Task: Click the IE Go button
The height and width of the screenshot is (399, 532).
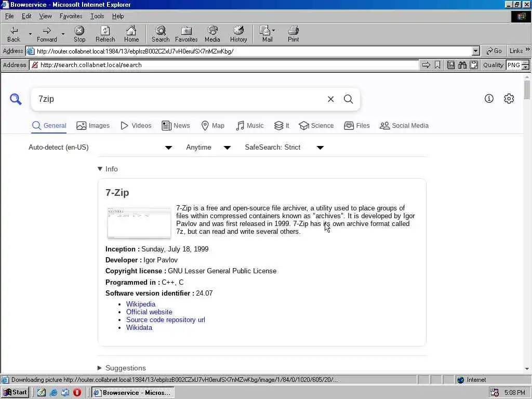Action: pos(494,51)
